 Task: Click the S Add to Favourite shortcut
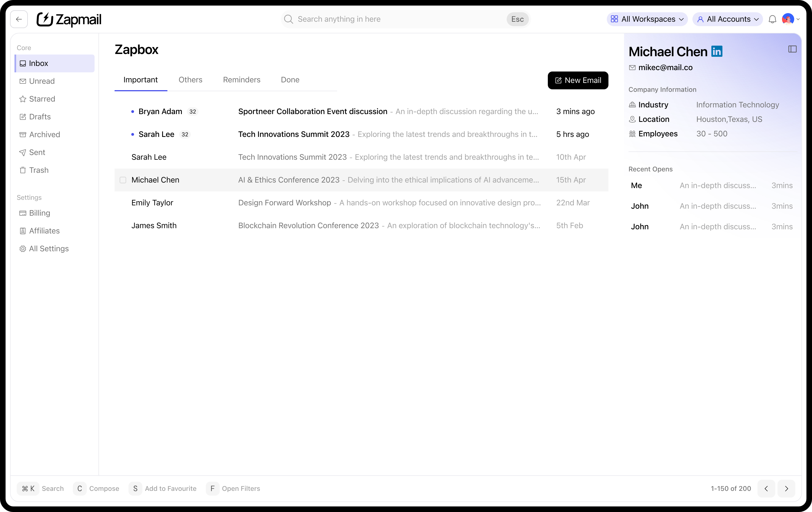pos(162,488)
